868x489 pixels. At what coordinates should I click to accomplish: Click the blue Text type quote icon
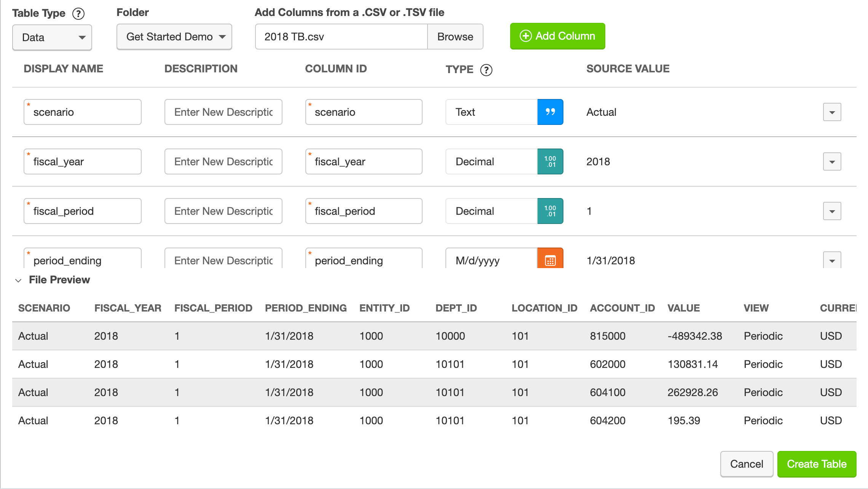point(550,112)
